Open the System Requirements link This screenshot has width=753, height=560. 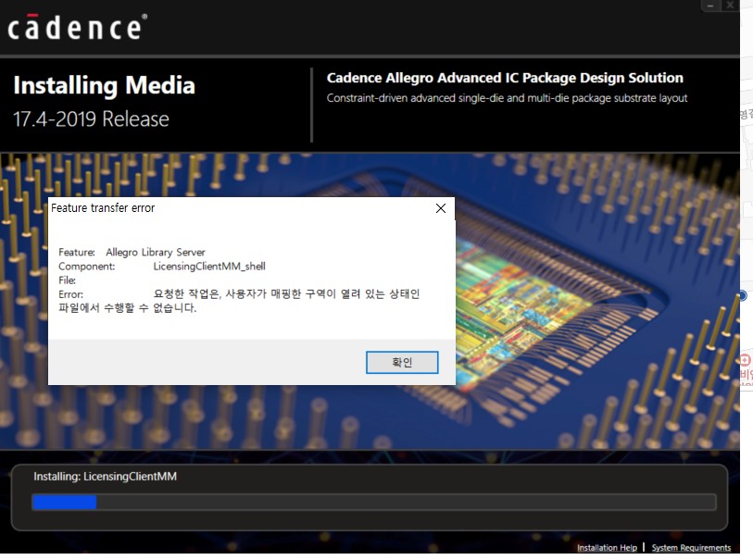click(x=691, y=548)
